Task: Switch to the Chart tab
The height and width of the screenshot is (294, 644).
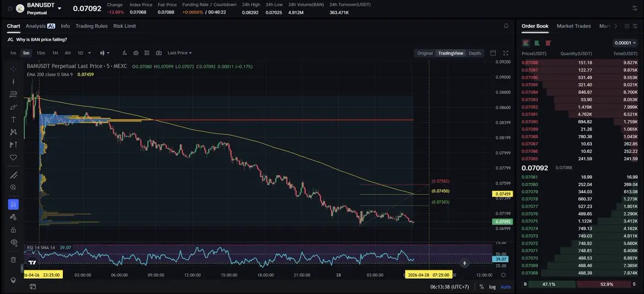Action: point(13,26)
